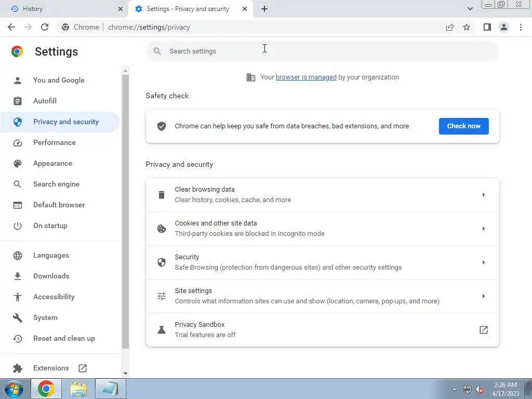This screenshot has width=532, height=399.
Task: Click the Safety check shield checkmark icon
Action: point(162,126)
